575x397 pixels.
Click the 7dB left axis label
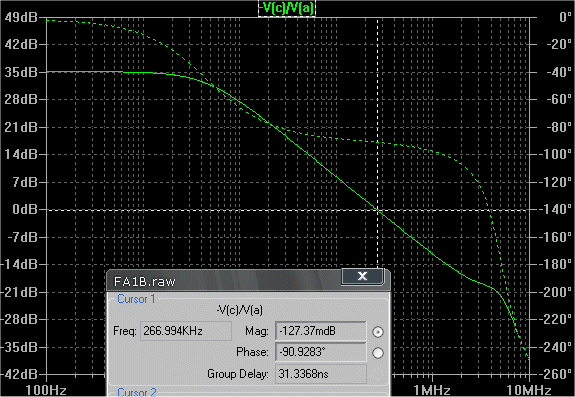[25, 182]
